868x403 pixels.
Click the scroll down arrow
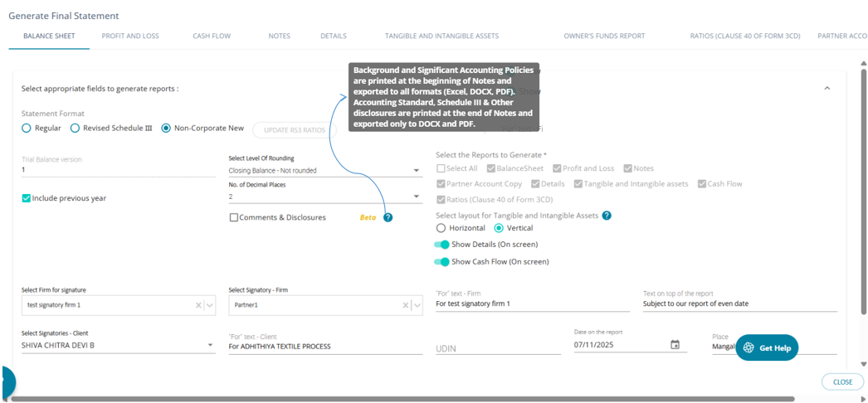point(864,364)
